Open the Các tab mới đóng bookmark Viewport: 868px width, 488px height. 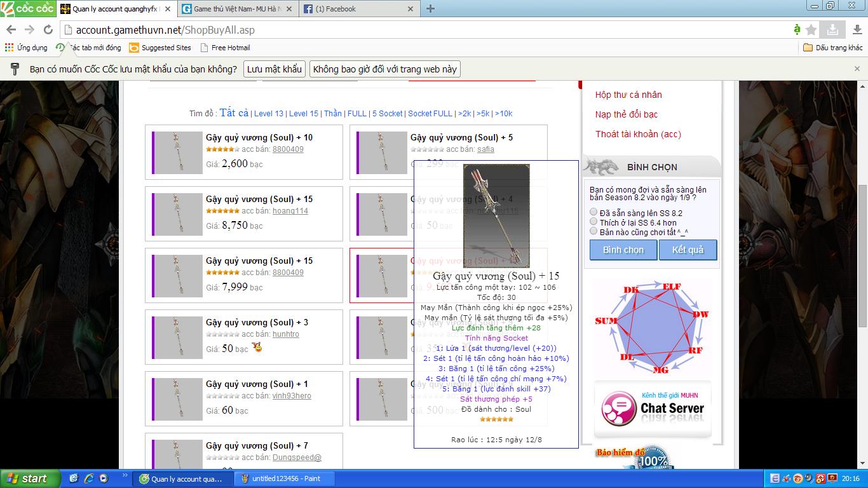[89, 48]
